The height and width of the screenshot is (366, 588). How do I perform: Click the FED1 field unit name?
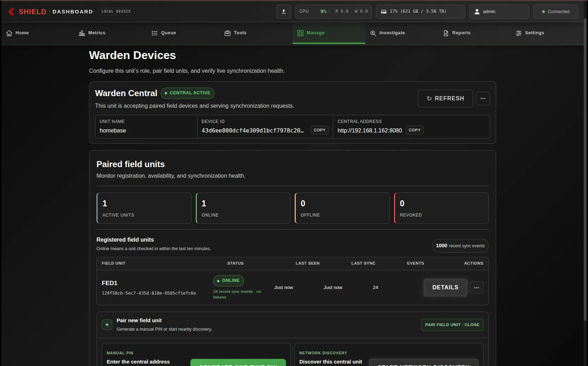click(x=110, y=283)
